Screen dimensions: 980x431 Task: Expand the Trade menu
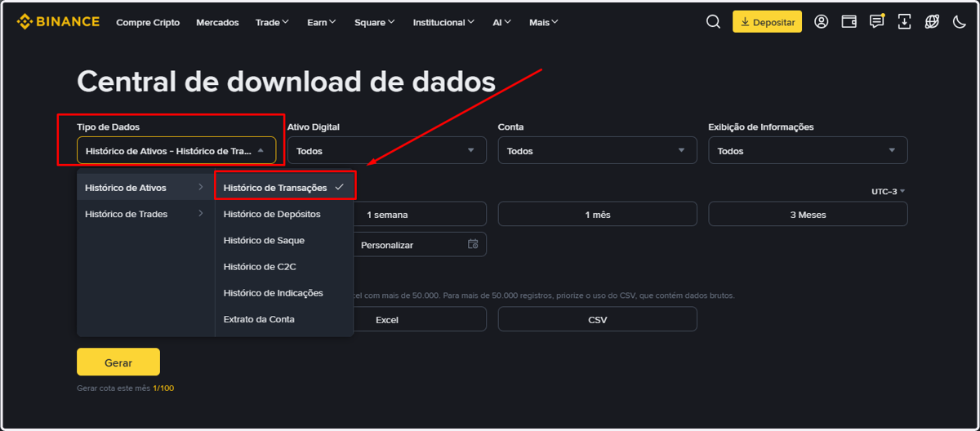pos(272,22)
